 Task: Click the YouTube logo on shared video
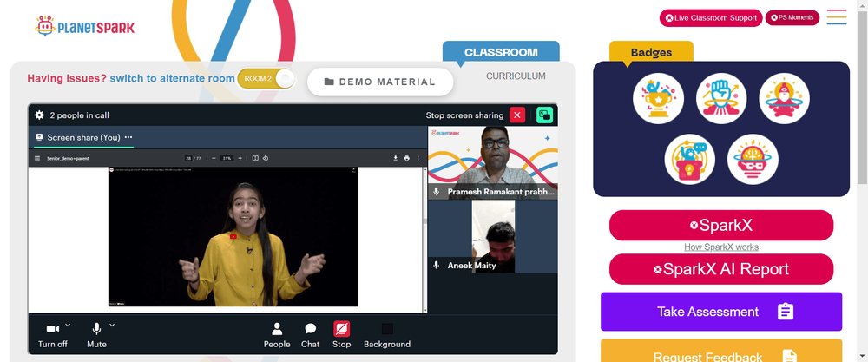233,236
